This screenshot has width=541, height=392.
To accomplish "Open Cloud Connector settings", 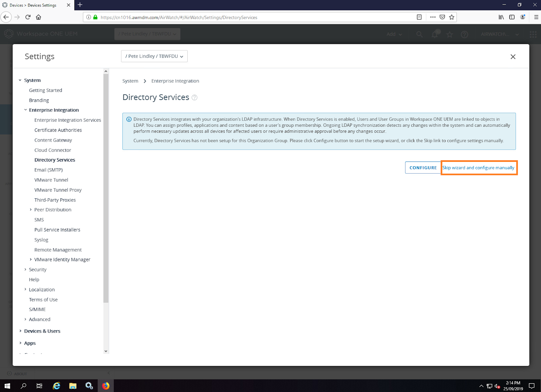I will [53, 150].
